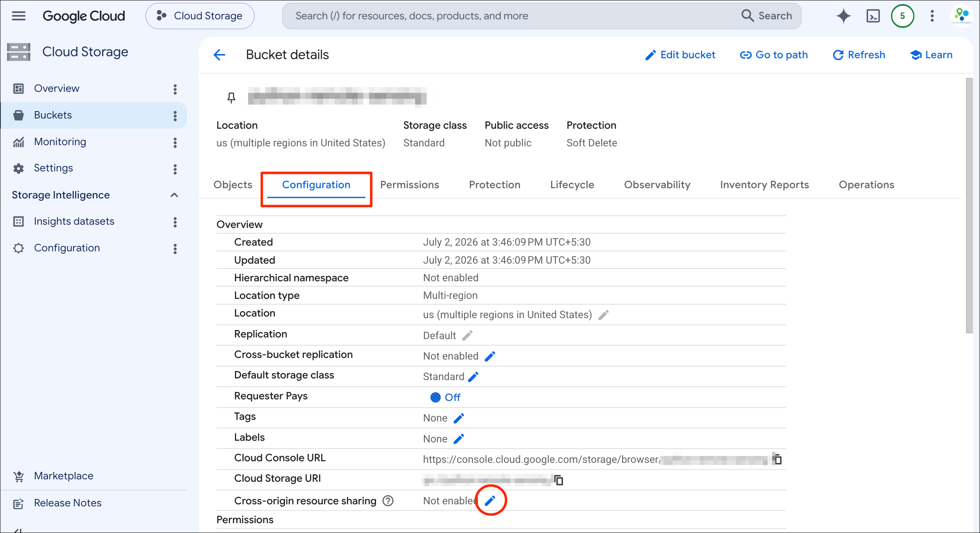This screenshot has height=533, width=980.
Task: Switch to the Objects tab
Action: click(233, 185)
